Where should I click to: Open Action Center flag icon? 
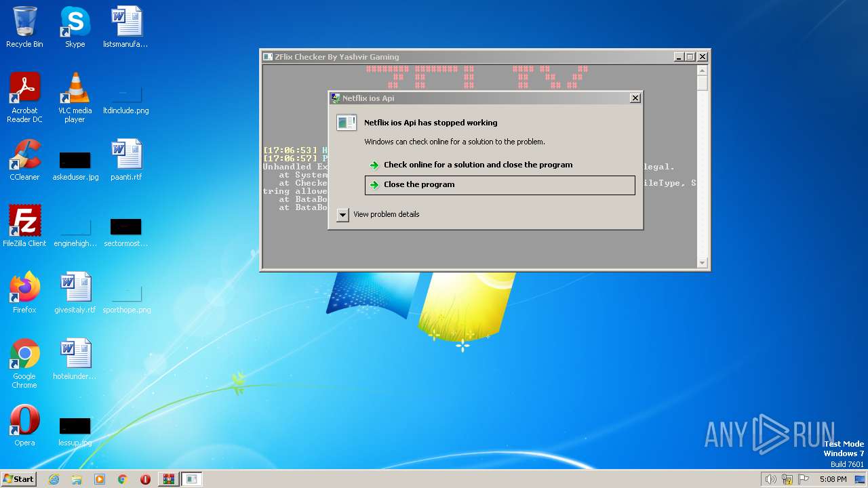[804, 479]
